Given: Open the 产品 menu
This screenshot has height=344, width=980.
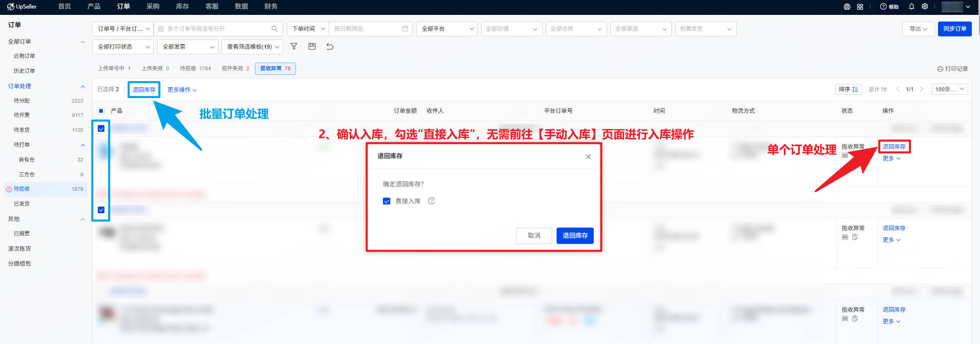Looking at the screenshot, I should click(94, 7).
